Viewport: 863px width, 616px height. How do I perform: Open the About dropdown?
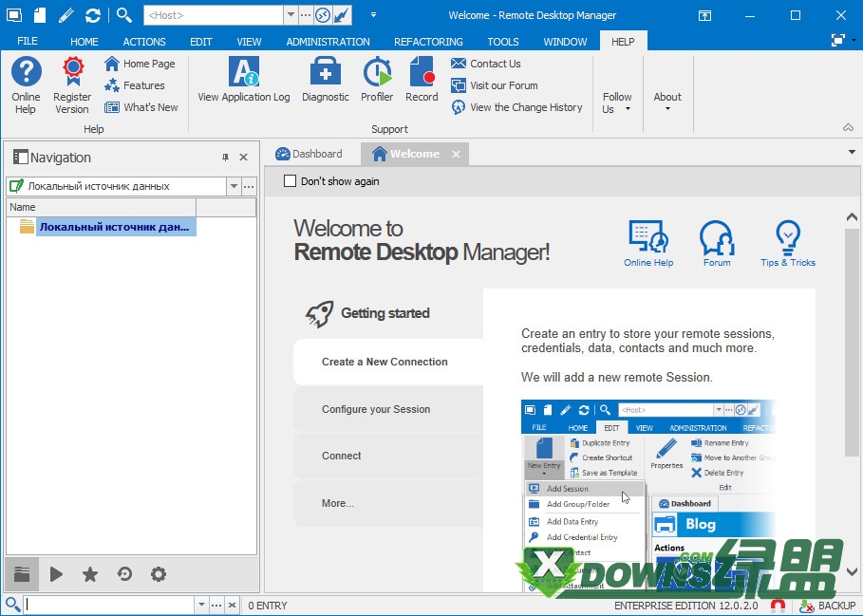click(667, 102)
